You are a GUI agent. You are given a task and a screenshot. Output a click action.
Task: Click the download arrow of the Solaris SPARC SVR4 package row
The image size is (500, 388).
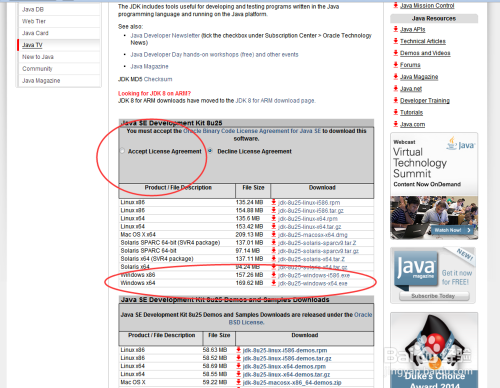274,242
